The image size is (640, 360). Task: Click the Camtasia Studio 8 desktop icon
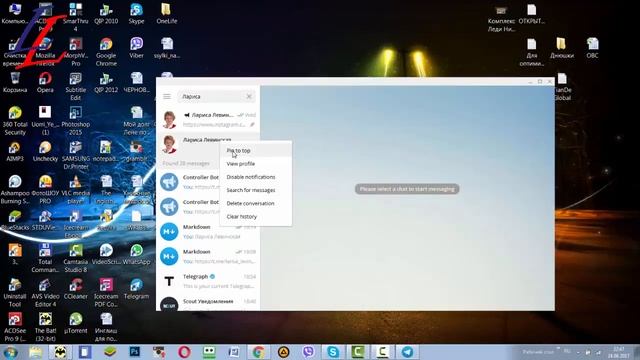point(76,259)
